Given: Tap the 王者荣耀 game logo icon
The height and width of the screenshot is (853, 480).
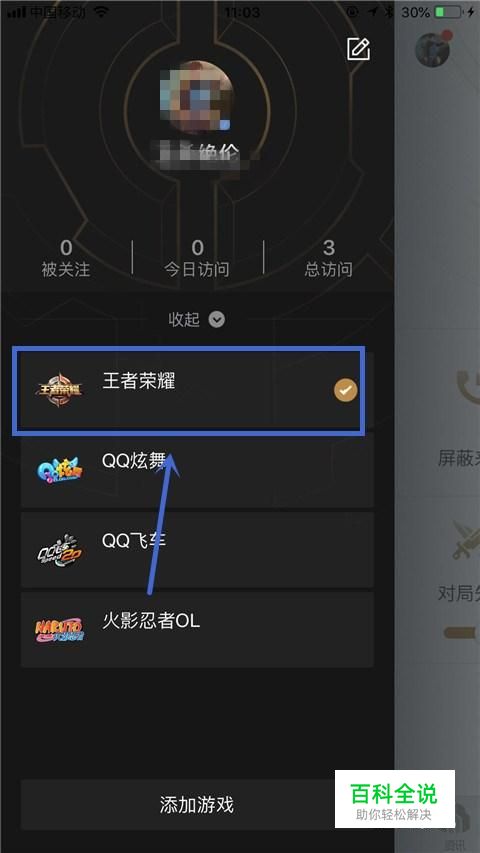Looking at the screenshot, I should [x=59, y=390].
